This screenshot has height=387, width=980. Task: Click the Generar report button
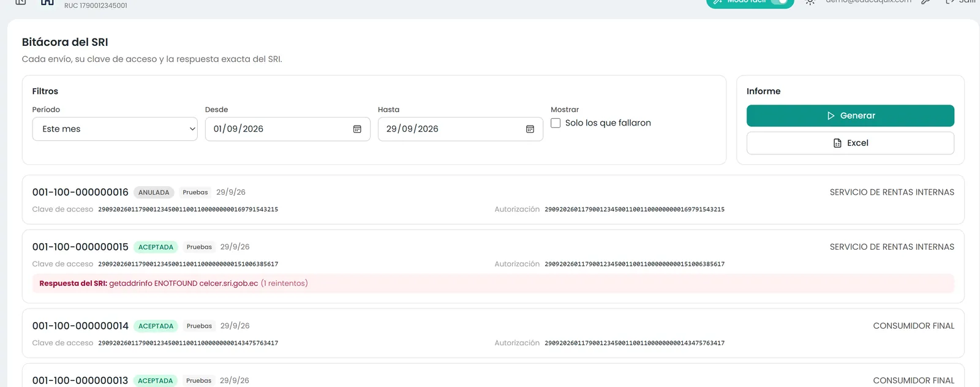pyautogui.click(x=850, y=116)
